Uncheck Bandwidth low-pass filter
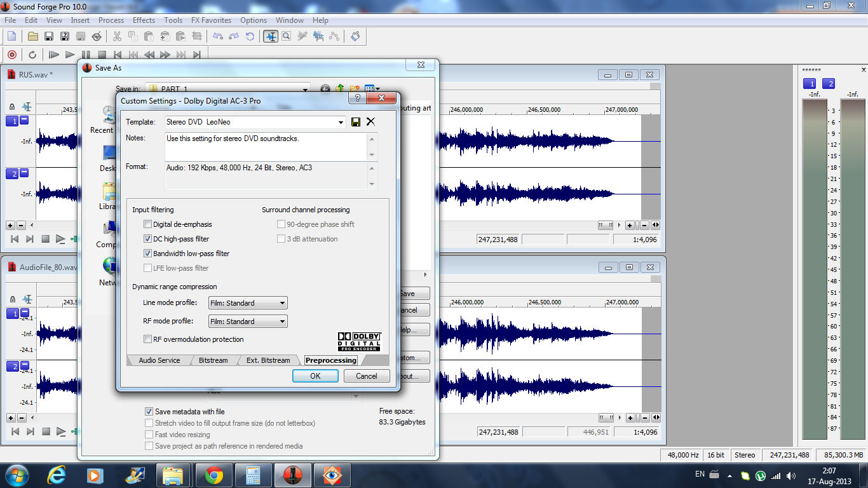868x488 pixels. pos(148,254)
